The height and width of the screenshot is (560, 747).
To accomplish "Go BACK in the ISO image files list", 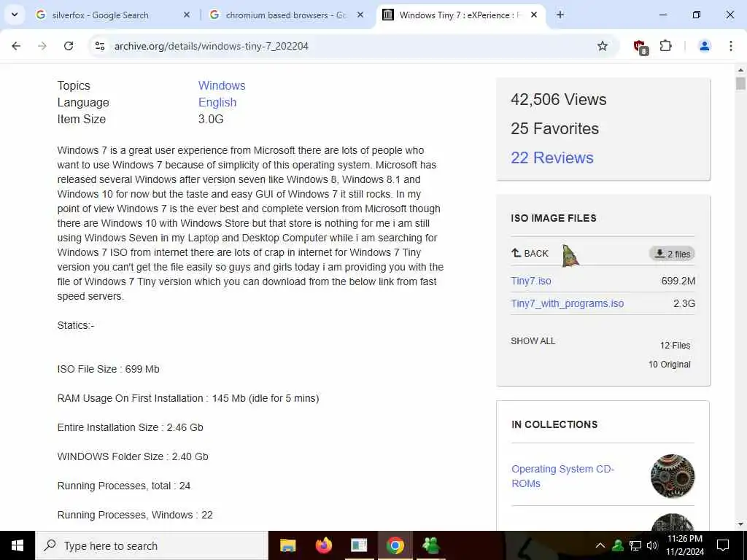I will (530, 253).
